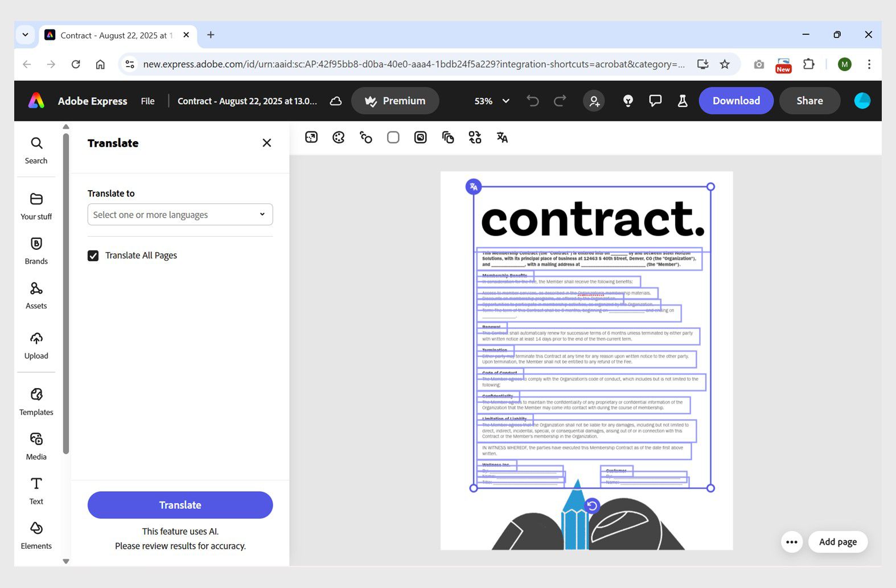
Task: Open the Upload panel
Action: click(x=36, y=346)
